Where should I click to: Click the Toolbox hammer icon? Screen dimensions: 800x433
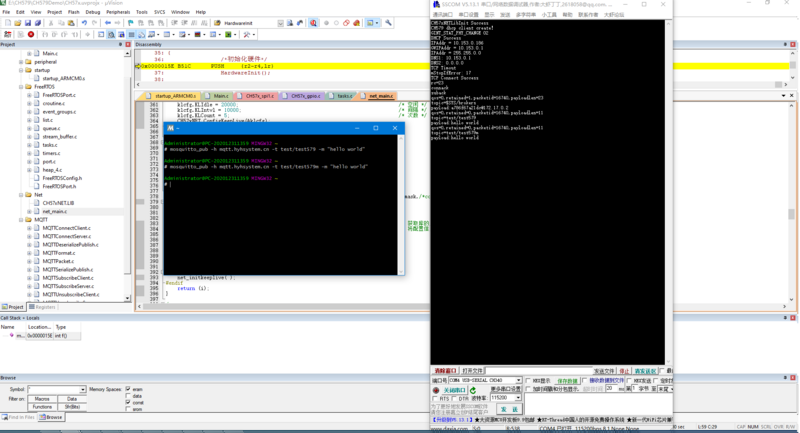click(x=246, y=35)
